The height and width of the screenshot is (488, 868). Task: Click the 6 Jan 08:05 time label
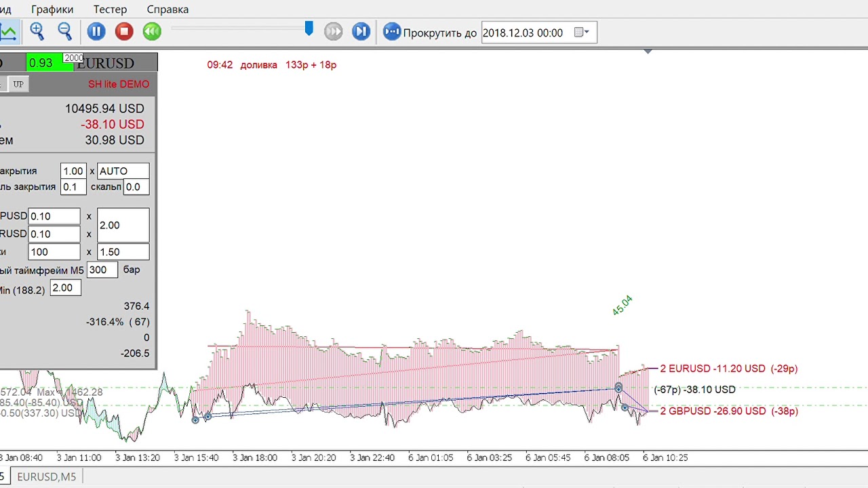(606, 457)
